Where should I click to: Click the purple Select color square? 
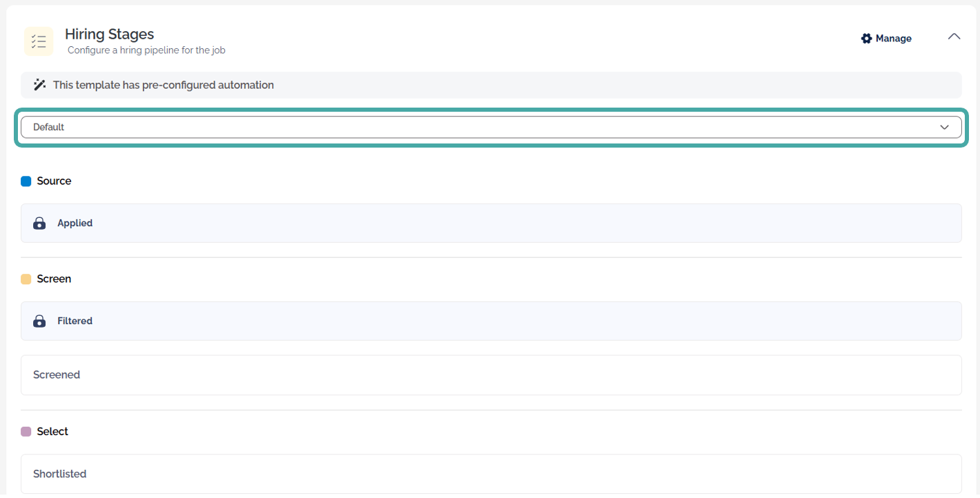click(26, 432)
